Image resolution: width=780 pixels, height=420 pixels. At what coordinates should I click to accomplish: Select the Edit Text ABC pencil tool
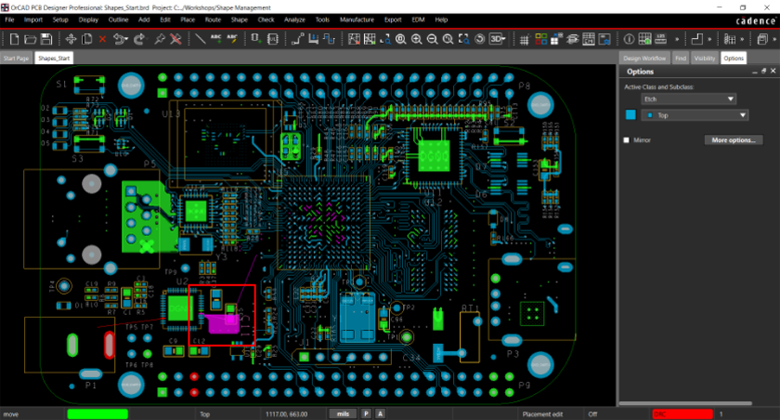tap(232, 39)
